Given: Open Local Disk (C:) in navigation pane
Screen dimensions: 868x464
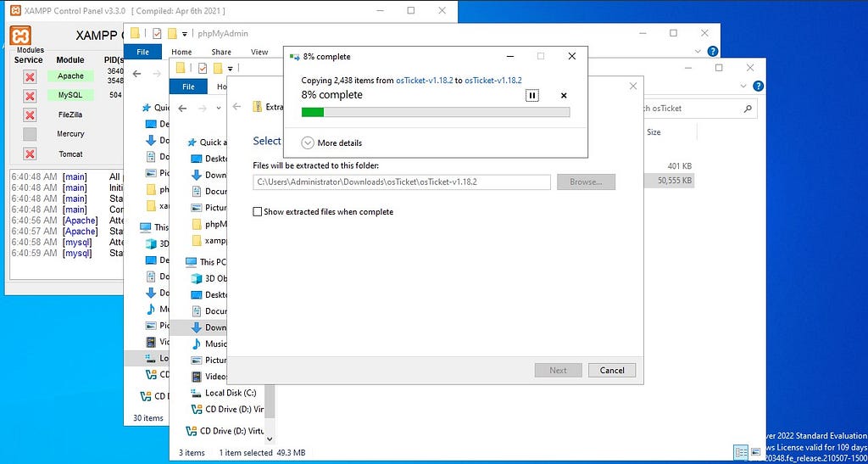Looking at the screenshot, I should pos(224,393).
